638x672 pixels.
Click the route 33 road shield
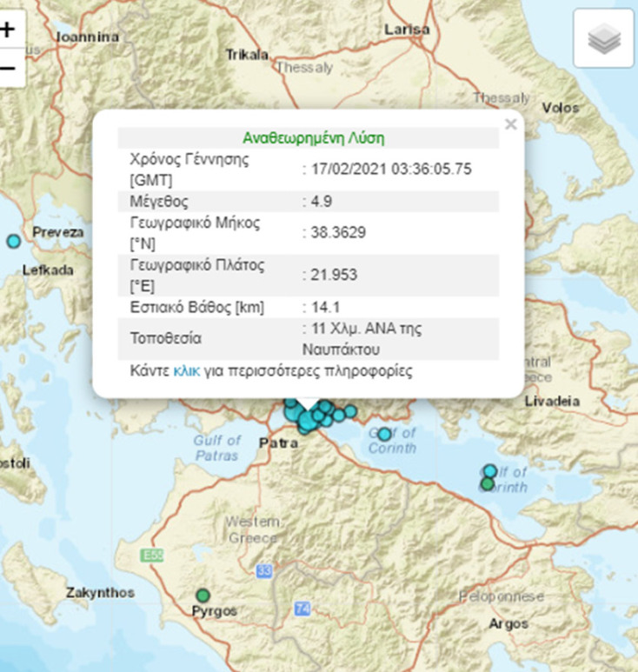pyautogui.click(x=264, y=571)
